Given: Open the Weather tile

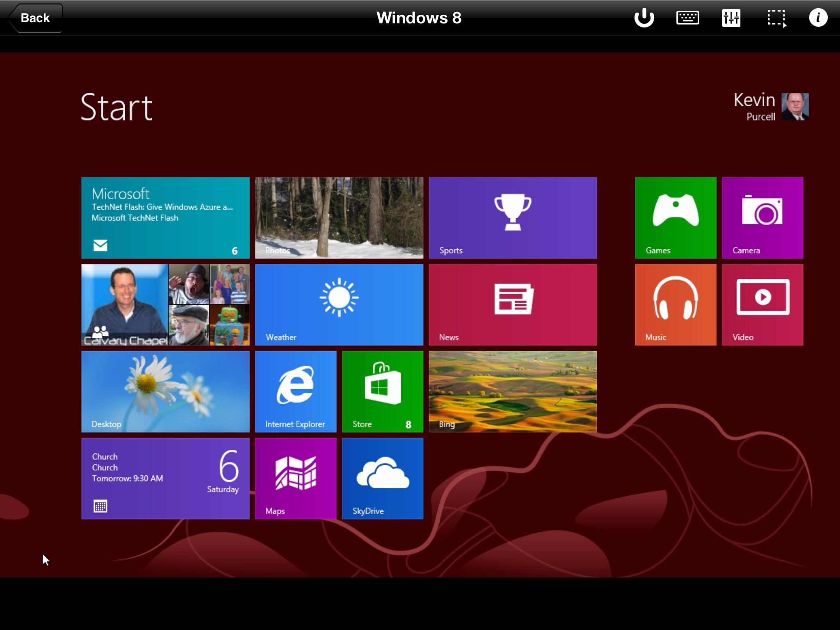Looking at the screenshot, I should [339, 305].
